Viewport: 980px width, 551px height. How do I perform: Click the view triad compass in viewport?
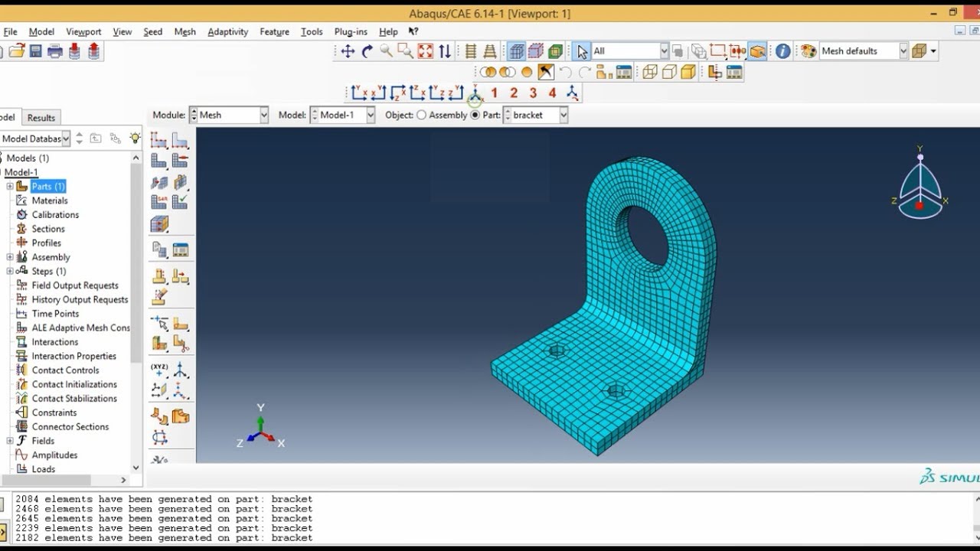920,182
